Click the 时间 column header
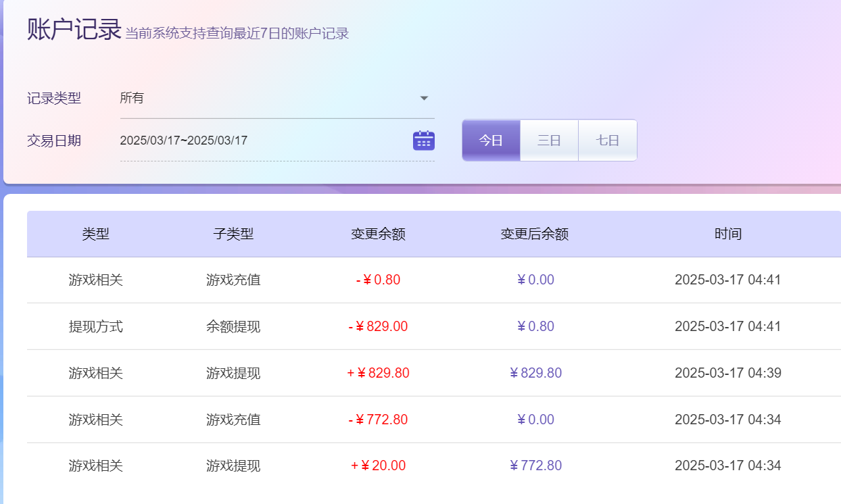 [728, 234]
